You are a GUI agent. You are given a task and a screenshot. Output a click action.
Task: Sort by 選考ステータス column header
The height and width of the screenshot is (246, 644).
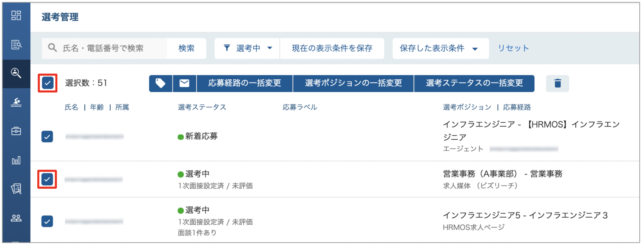[202, 107]
